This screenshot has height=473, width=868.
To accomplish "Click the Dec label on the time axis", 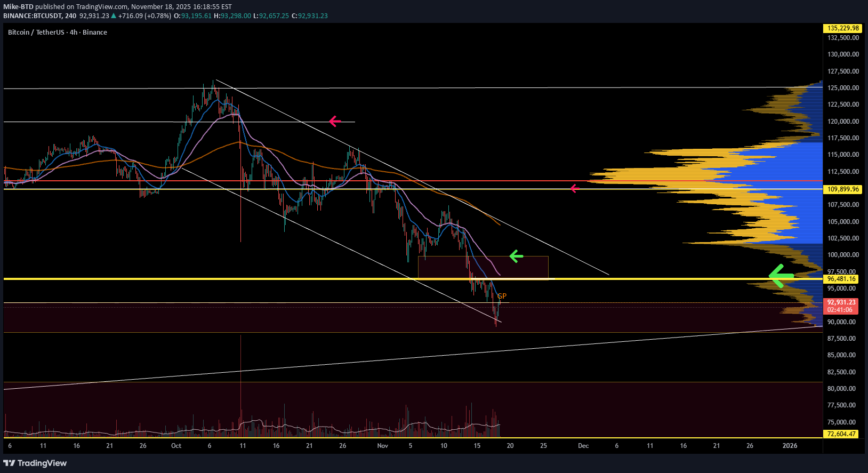I will (583, 446).
